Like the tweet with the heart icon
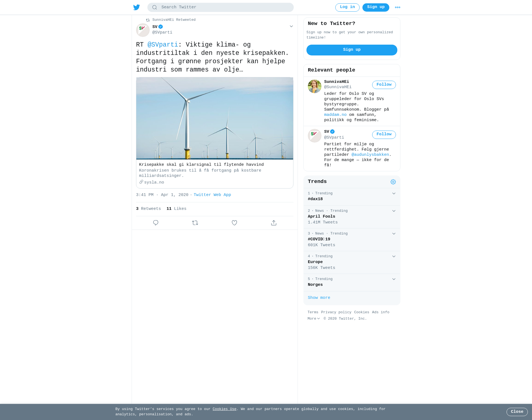532x420 pixels. (x=234, y=223)
